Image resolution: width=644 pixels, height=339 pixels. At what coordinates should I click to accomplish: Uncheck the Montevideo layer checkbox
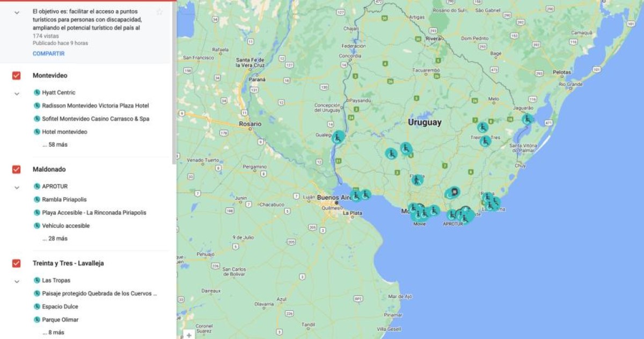[17, 75]
